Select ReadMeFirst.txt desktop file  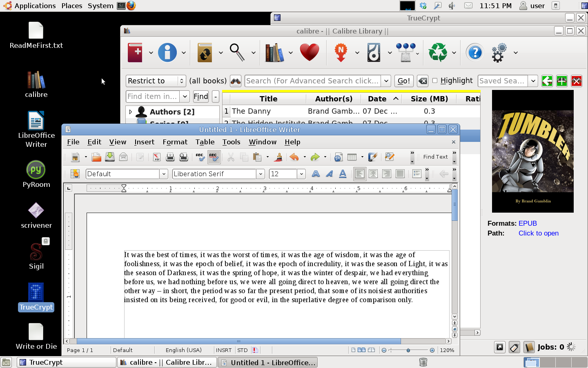coord(36,36)
